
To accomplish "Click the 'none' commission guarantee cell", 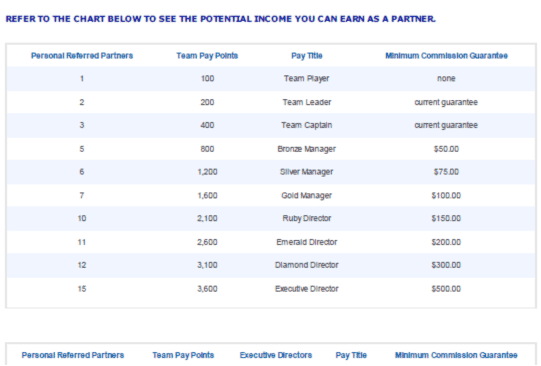I will click(x=446, y=79).
